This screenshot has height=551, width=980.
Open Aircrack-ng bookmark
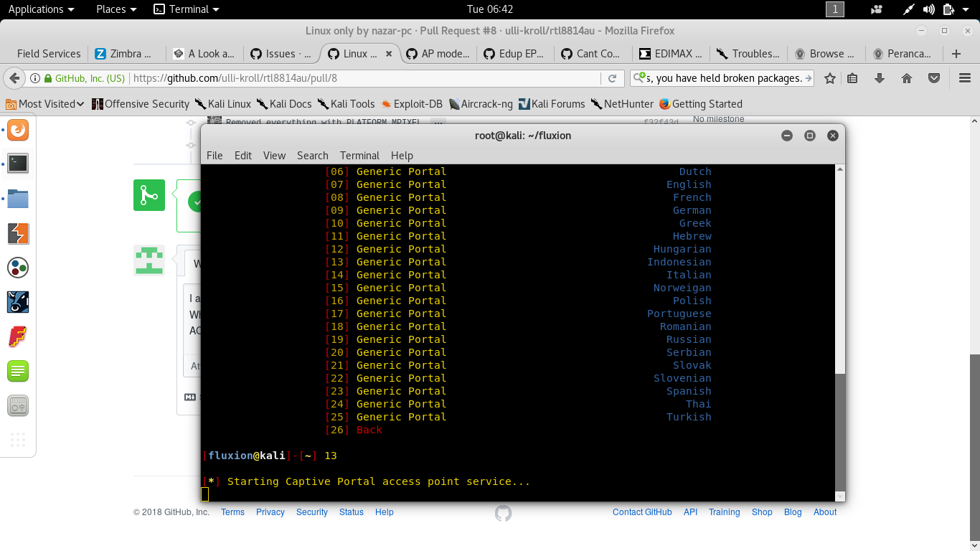click(x=481, y=104)
